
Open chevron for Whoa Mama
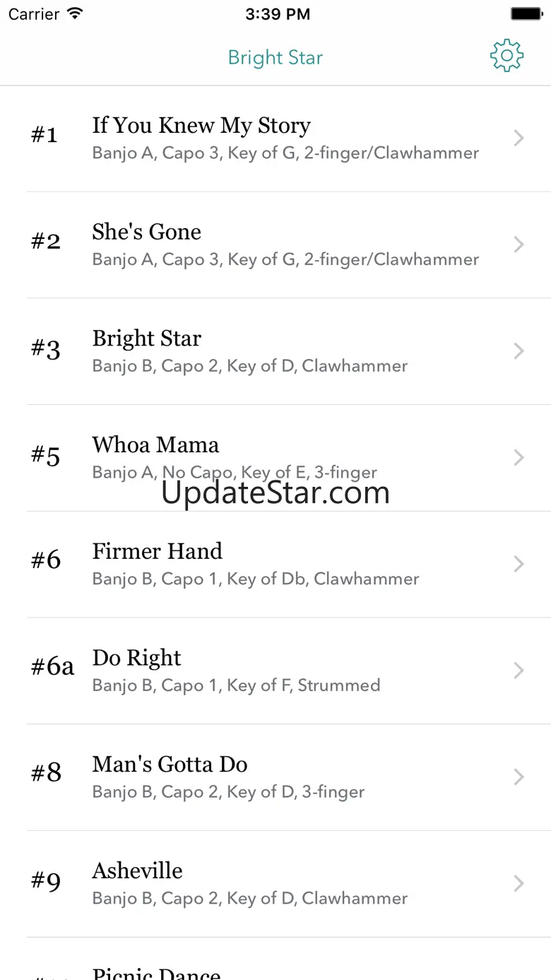point(519,457)
